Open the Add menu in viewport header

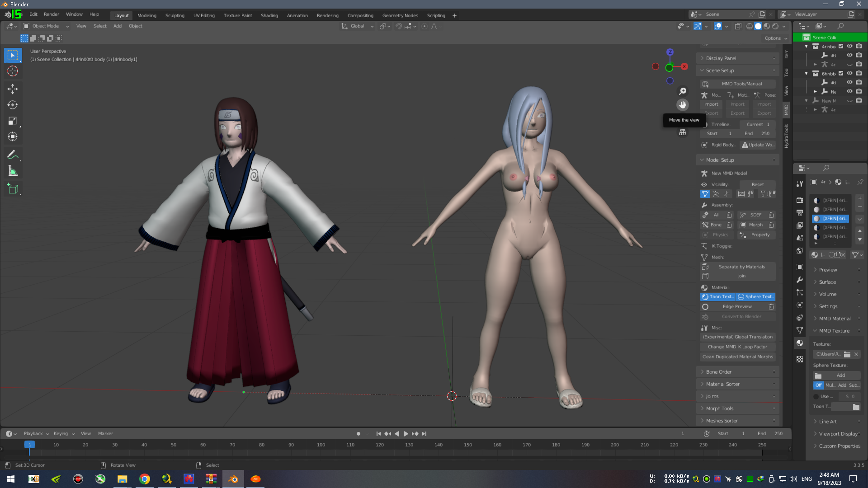pos(118,26)
